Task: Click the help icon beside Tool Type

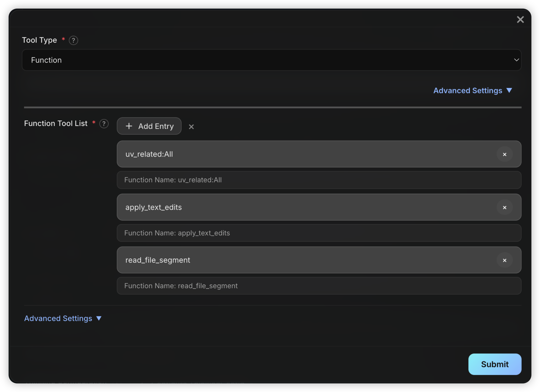Action: pos(73,40)
